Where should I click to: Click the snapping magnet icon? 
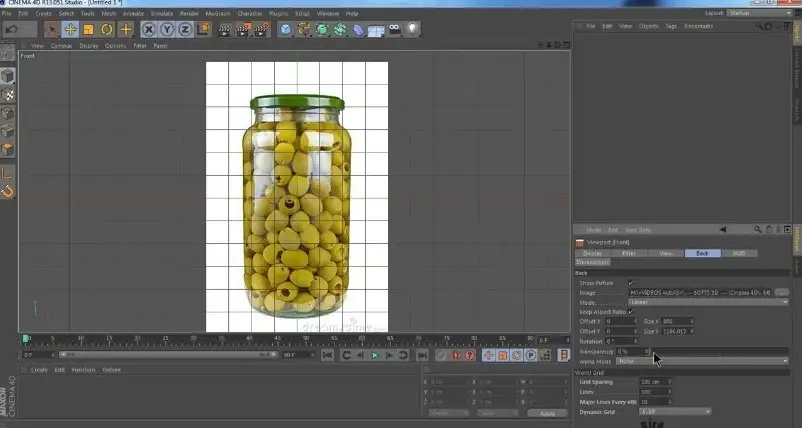point(7,192)
